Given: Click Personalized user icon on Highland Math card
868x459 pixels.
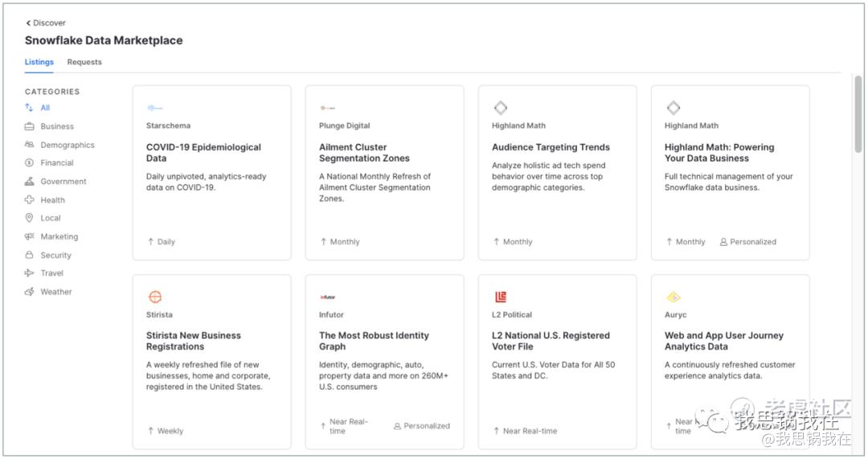Looking at the screenshot, I should pos(723,242).
